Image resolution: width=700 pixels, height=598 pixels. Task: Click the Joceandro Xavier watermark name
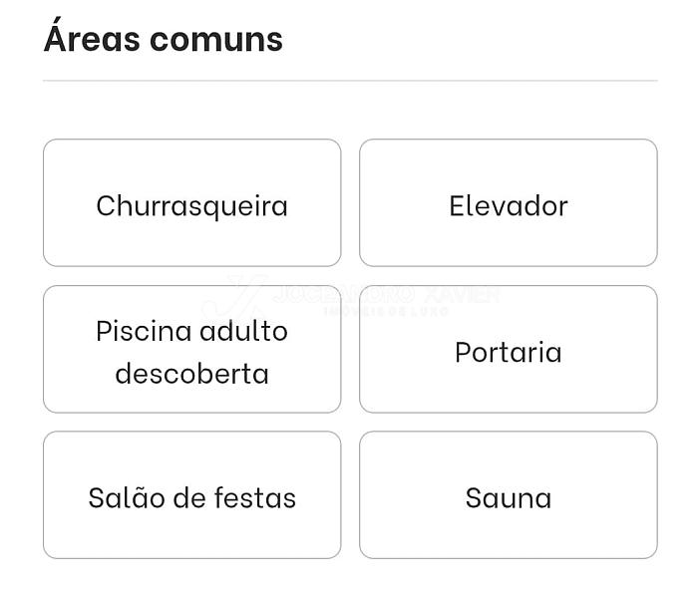(x=386, y=295)
